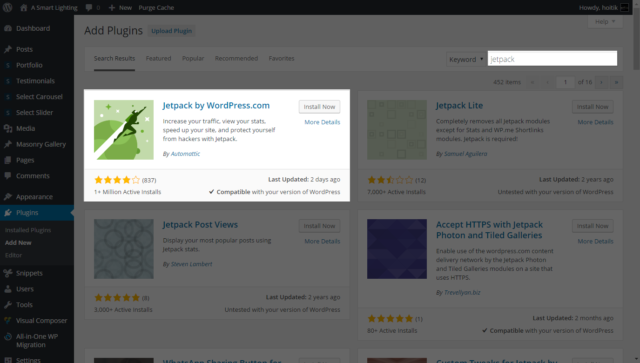
Task: Open More Details for Jetpack Lite
Action: [x=596, y=122]
